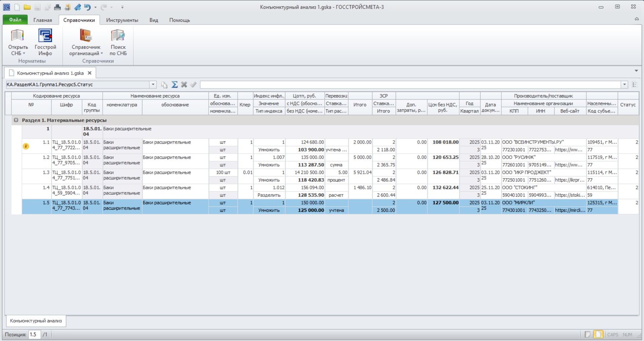Open the Файл menu
This screenshot has height=341, width=644.
(15, 20)
